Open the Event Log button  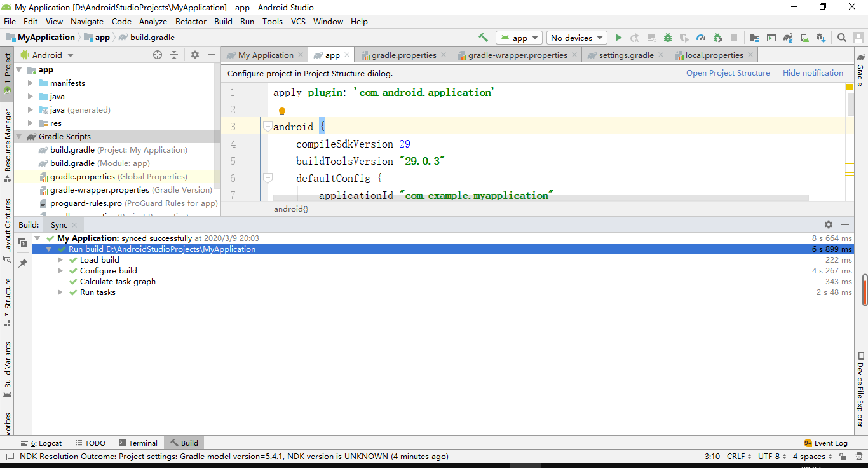[x=825, y=443]
